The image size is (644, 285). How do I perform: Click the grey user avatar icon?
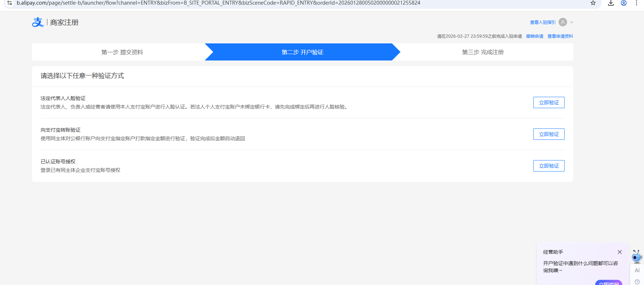coord(563,22)
